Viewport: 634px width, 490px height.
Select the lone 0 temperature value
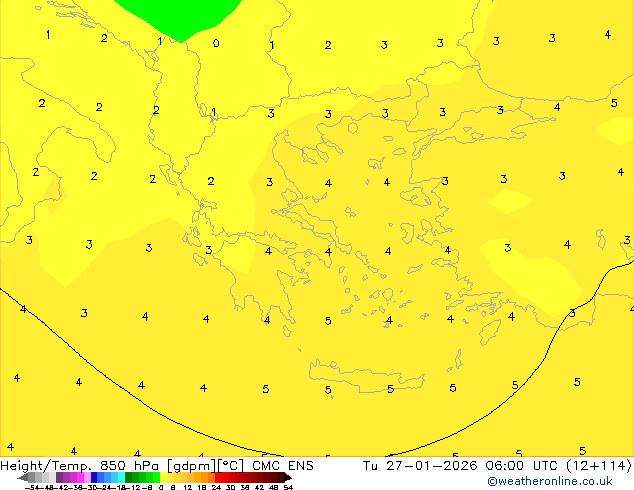[x=216, y=43]
